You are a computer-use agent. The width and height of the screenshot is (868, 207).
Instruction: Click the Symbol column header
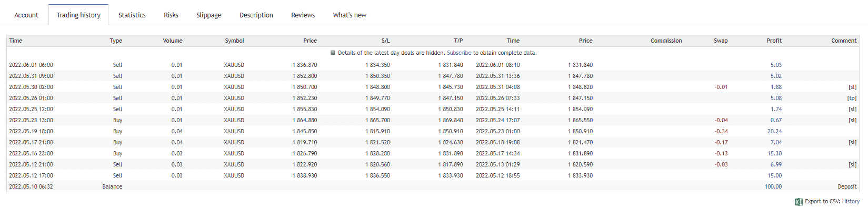[234, 41]
